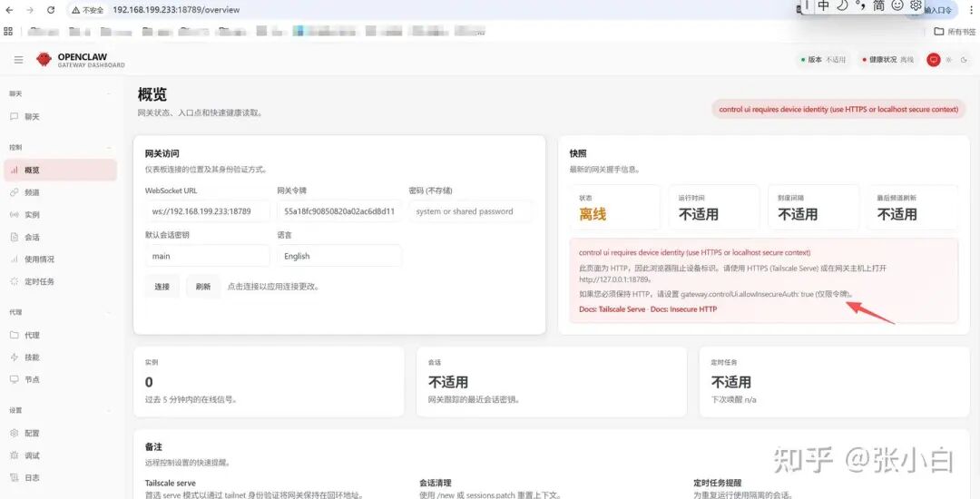Toggle the IME 简 simplified/traditional mode
Viewport: 980px width, 499px height.
click(x=878, y=5)
